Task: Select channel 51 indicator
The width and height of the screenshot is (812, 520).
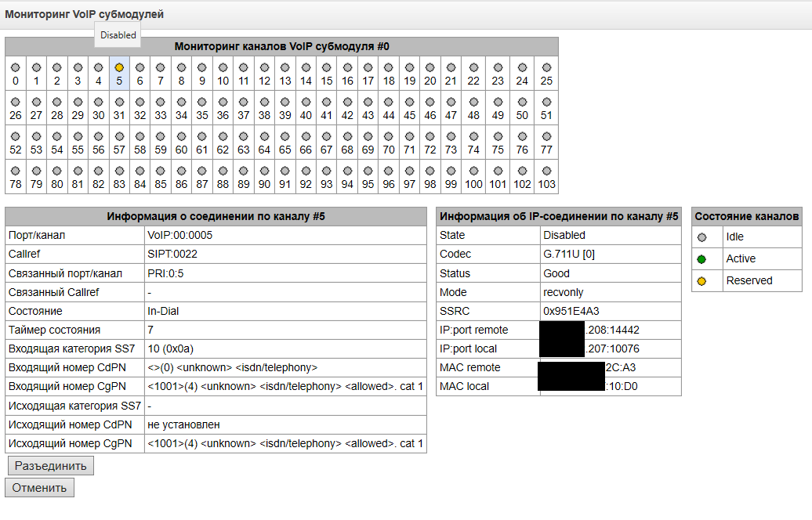Action: 546,102
